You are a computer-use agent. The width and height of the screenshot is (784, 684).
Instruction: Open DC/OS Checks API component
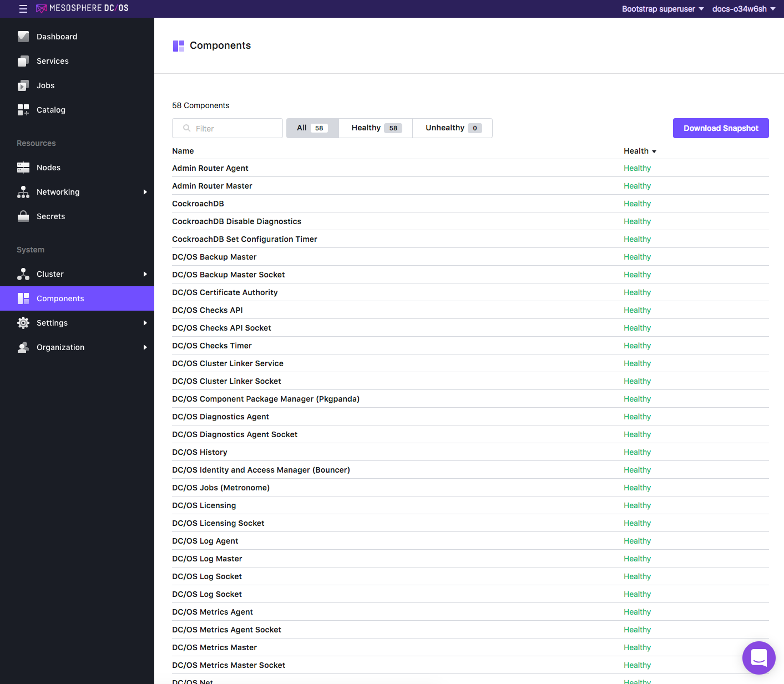pyautogui.click(x=208, y=310)
